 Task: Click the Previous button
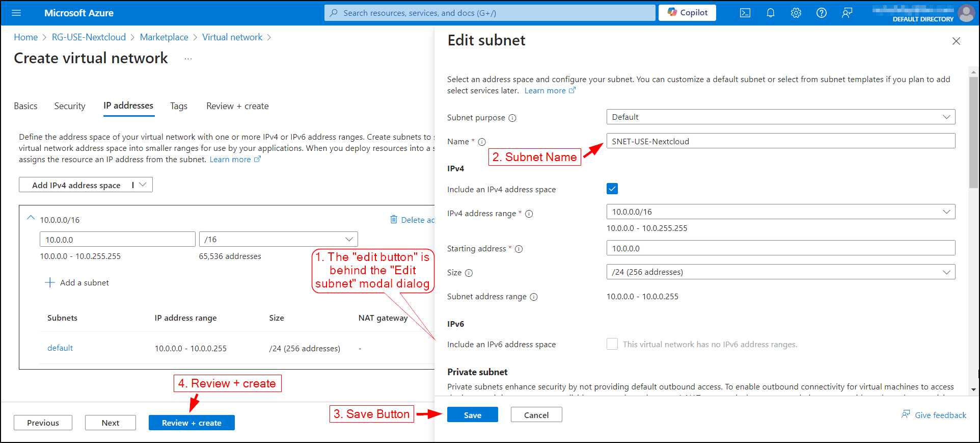[43, 423]
